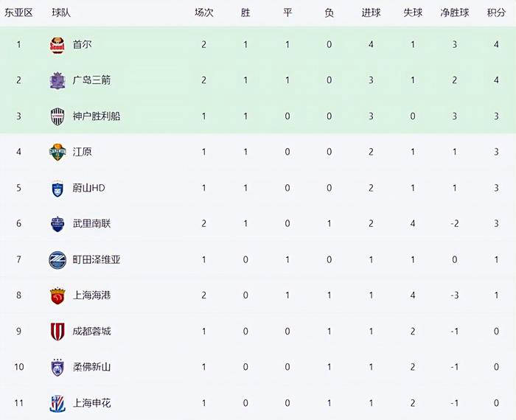The image size is (516, 420).
Task: Select the 町田泽维亚 round Z logo
Action: 57,260
